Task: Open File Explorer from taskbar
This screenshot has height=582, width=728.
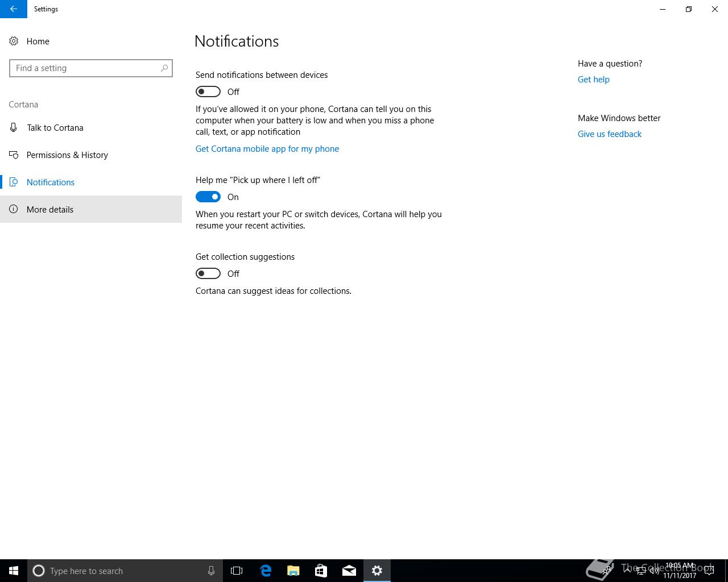Action: click(293, 571)
